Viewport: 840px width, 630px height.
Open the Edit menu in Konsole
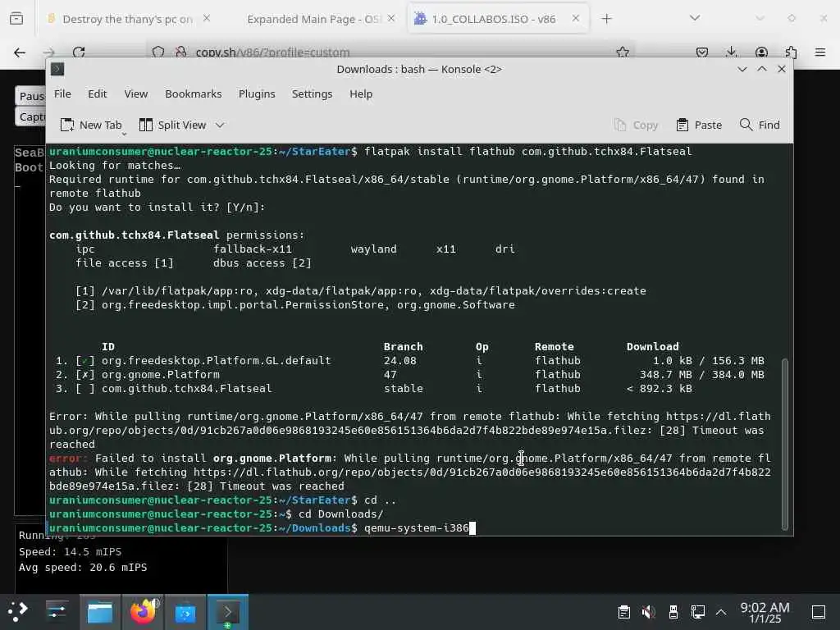coord(97,94)
